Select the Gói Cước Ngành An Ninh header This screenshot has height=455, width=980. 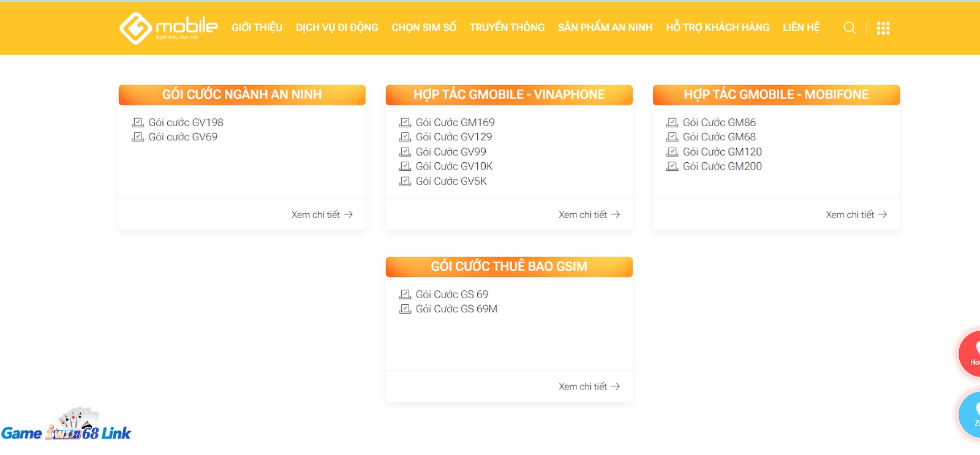pos(242,95)
